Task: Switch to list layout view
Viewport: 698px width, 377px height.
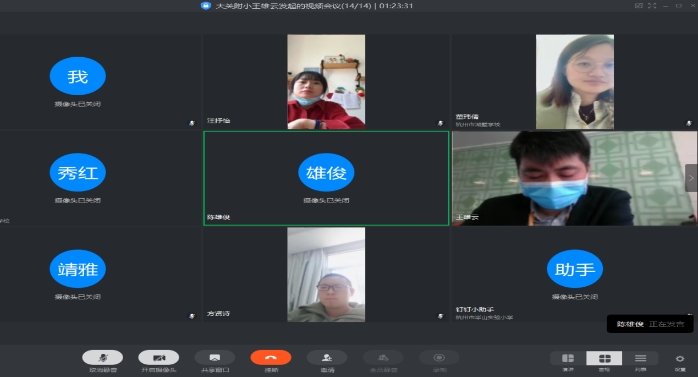Action: click(x=641, y=358)
